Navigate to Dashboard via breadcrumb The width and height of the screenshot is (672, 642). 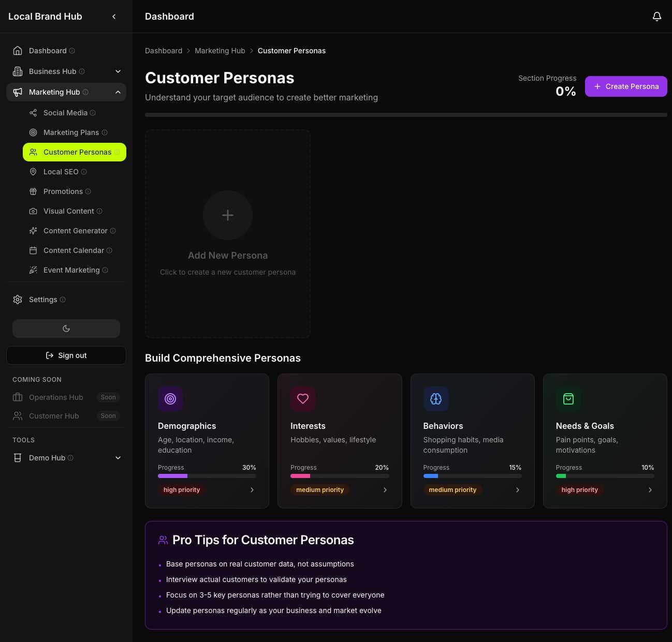coord(164,51)
